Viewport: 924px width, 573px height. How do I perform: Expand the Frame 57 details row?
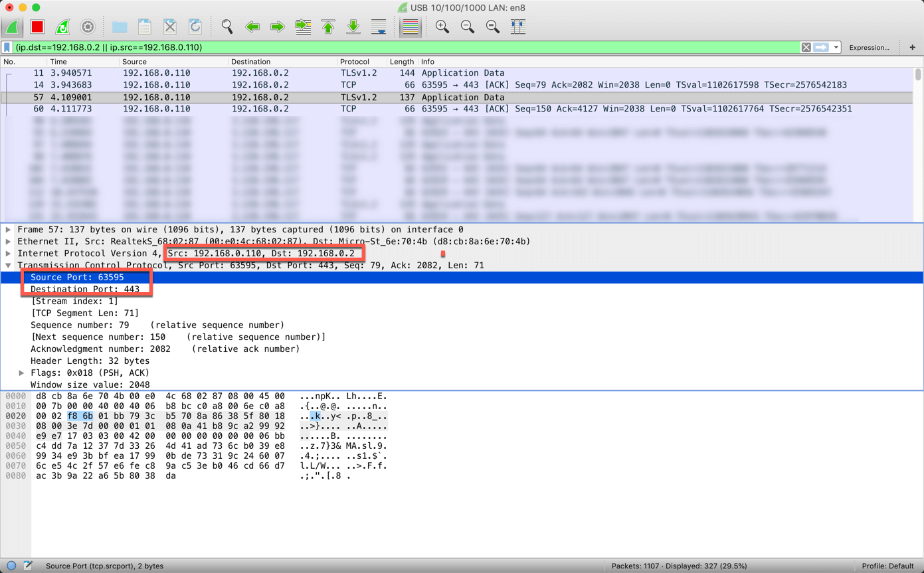[x=9, y=230]
